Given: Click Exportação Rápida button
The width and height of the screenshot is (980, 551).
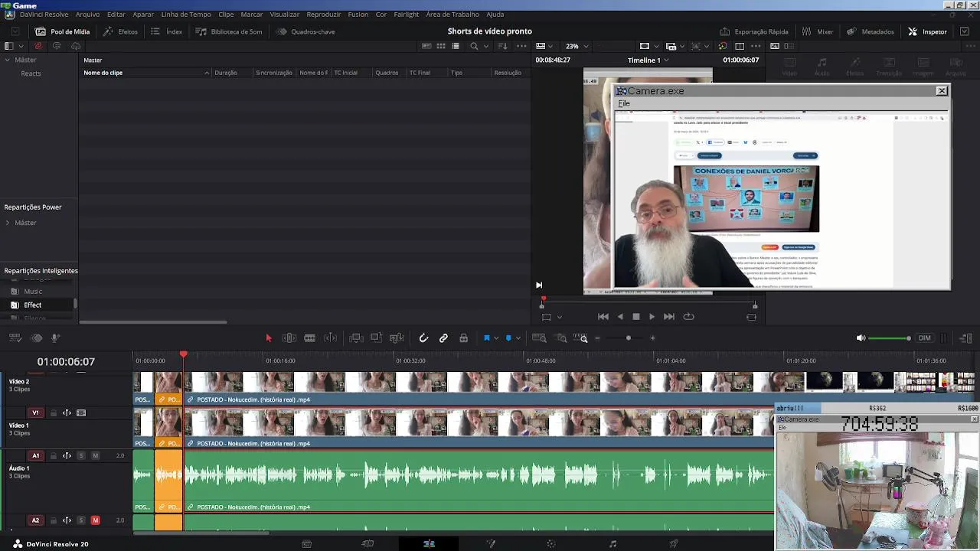Looking at the screenshot, I should [x=754, y=31].
